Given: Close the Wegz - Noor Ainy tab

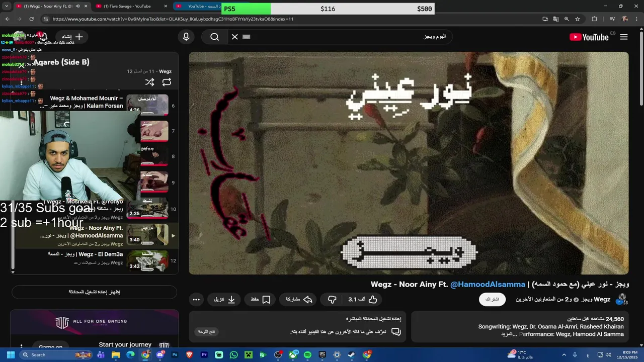Looking at the screenshot, I should [x=86, y=7].
